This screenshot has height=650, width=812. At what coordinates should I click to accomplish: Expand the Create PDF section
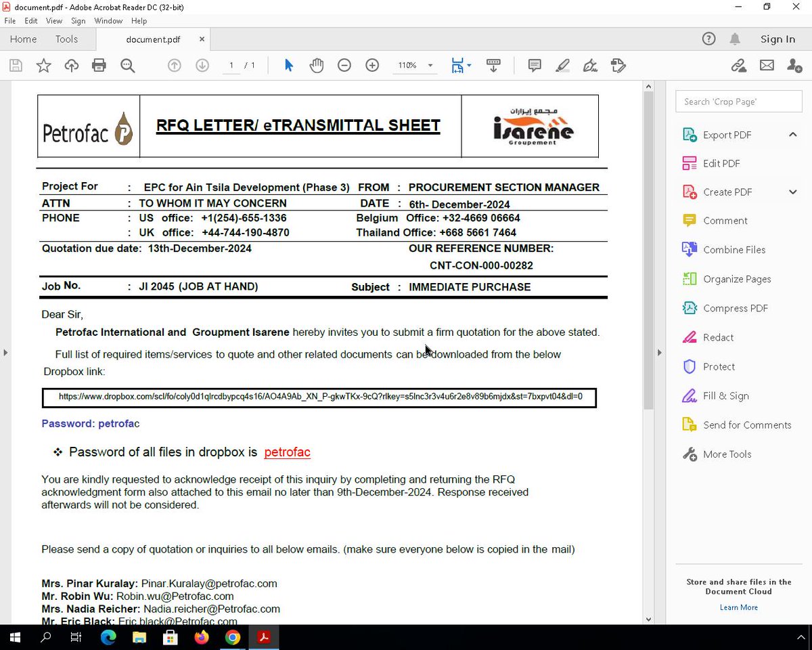coord(792,192)
